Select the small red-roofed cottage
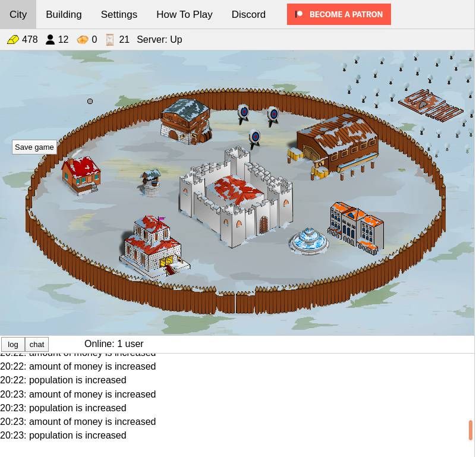Viewport: 476px width, 457px height. pos(81,175)
